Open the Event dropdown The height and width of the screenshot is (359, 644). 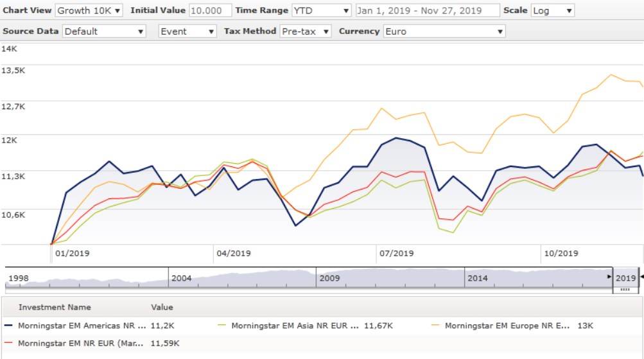pos(187,31)
